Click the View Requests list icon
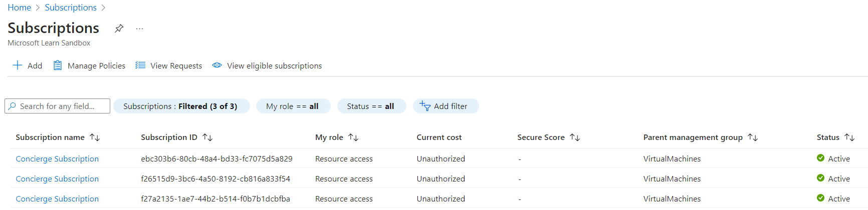The height and width of the screenshot is (210, 868). click(x=140, y=65)
